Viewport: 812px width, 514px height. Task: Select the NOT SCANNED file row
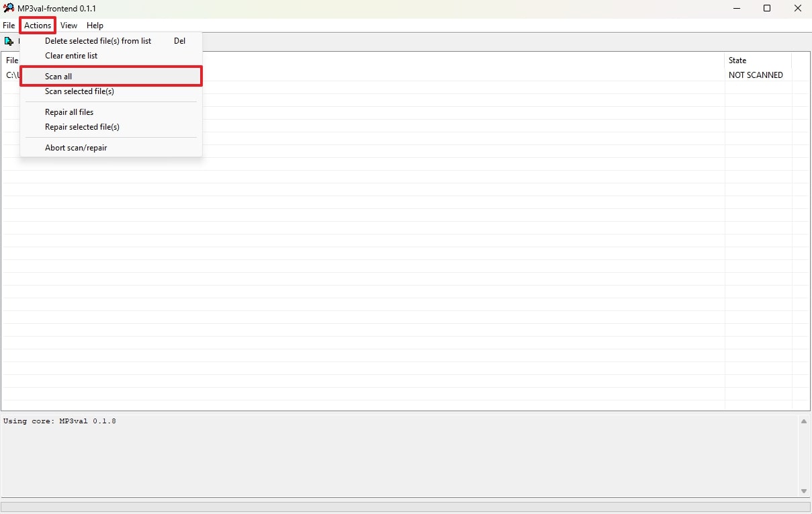pos(755,75)
